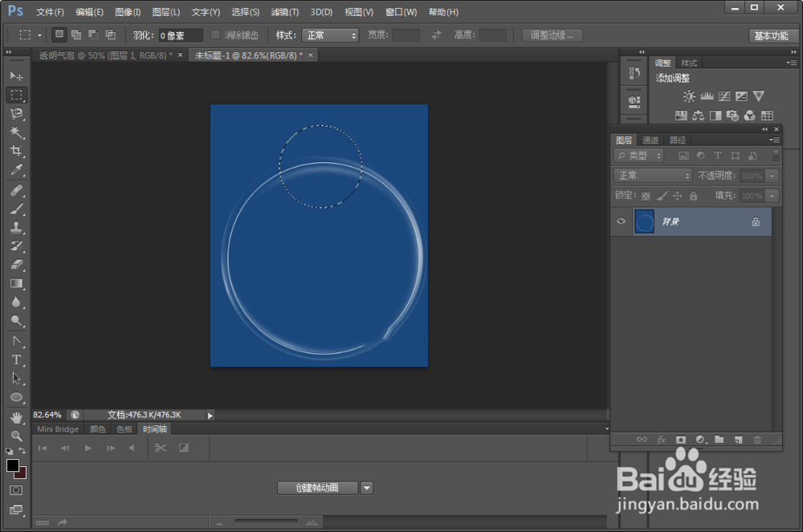
Task: Choose Add to Selection mode
Action: (76, 35)
